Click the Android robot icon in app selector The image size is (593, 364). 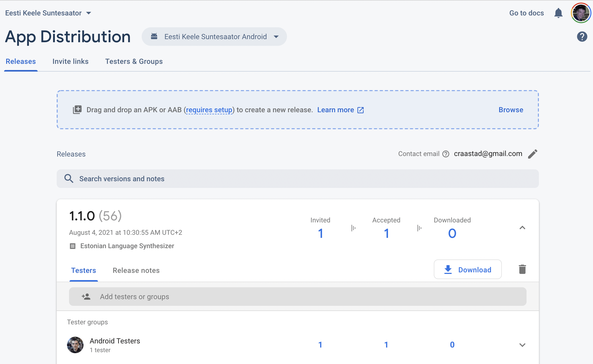click(154, 36)
